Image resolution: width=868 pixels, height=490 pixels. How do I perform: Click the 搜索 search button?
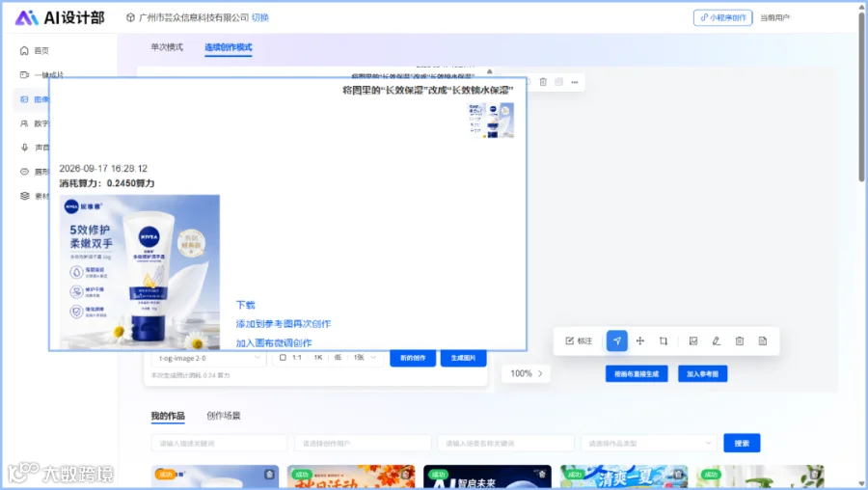(742, 443)
